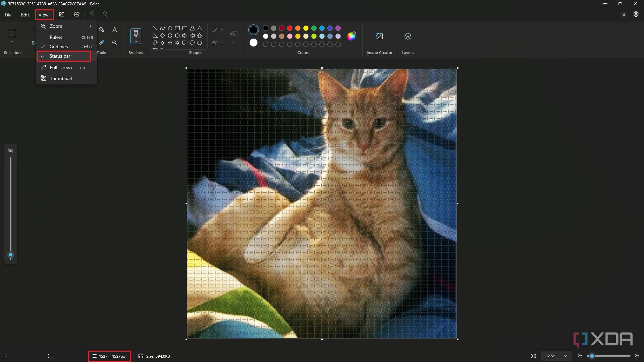Open Edit colors color wheel
This screenshot has height=362, width=644.
[351, 36]
